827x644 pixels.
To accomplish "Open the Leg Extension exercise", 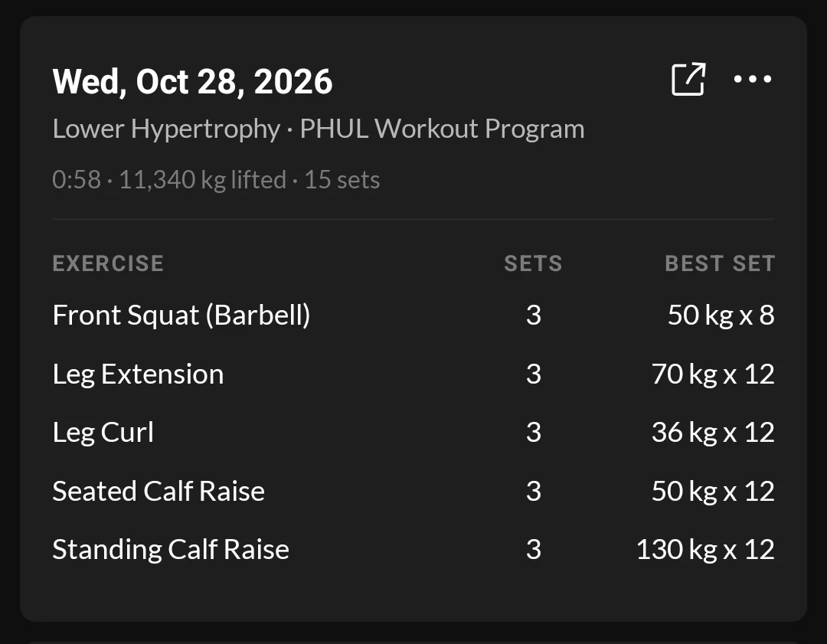I will click(138, 374).
